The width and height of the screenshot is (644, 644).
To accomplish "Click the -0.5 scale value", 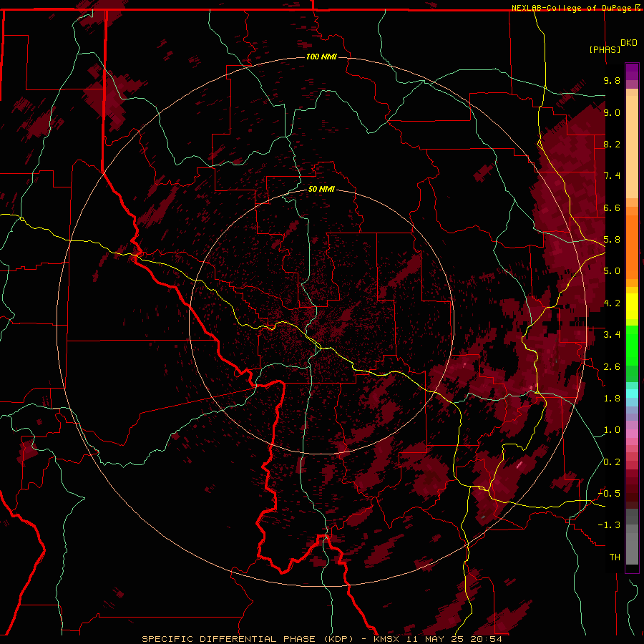I will point(609,494).
